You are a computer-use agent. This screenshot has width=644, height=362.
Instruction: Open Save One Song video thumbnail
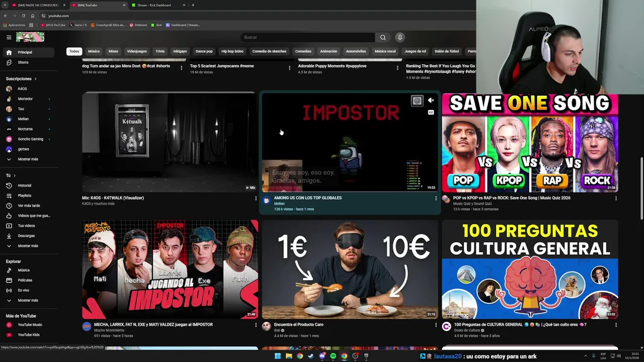[530, 143]
